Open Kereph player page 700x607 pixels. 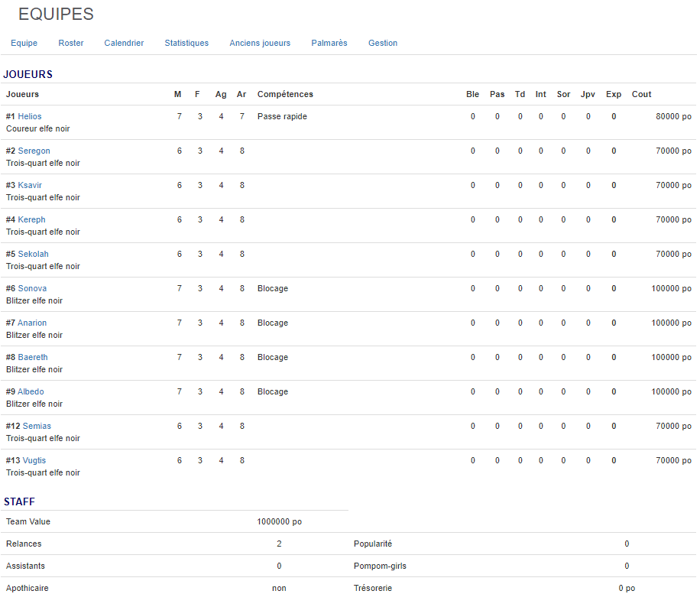tap(31, 219)
